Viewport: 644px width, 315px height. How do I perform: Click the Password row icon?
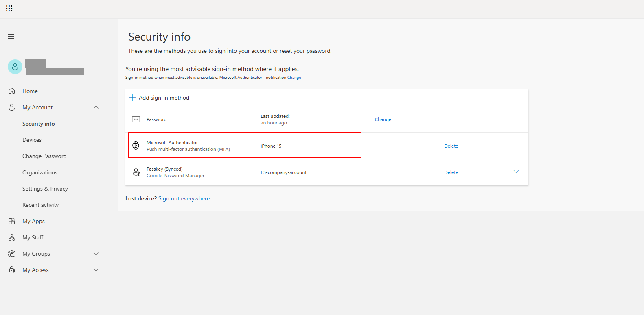[x=136, y=119]
